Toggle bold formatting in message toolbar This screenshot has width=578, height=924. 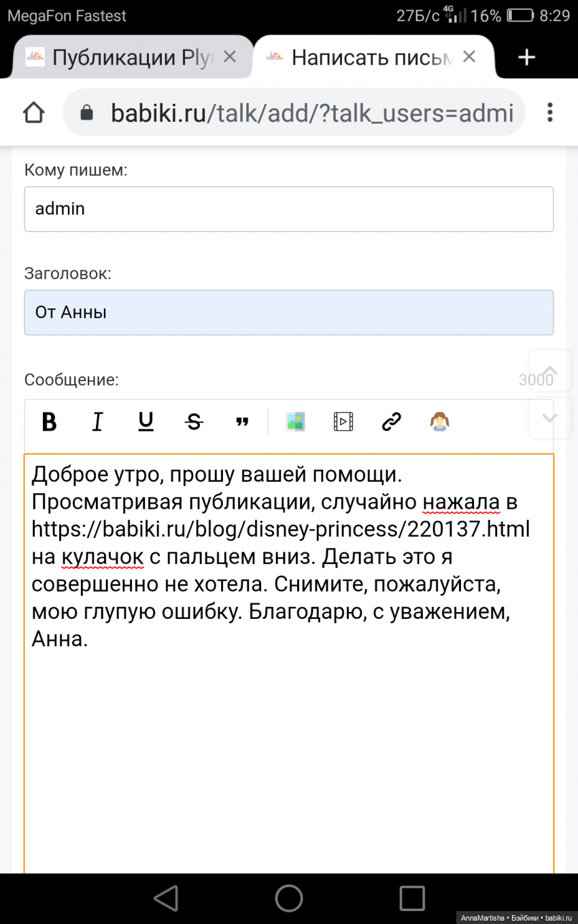[x=49, y=422]
